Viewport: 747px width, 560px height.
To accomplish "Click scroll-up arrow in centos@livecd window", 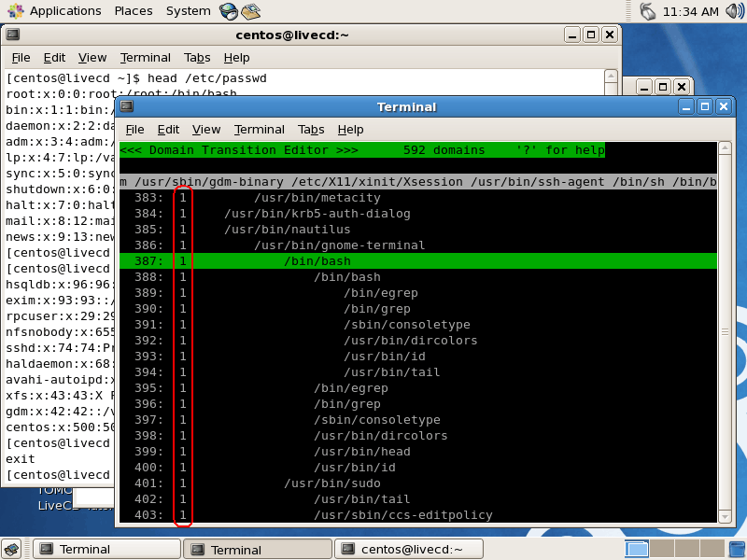I will (611, 76).
